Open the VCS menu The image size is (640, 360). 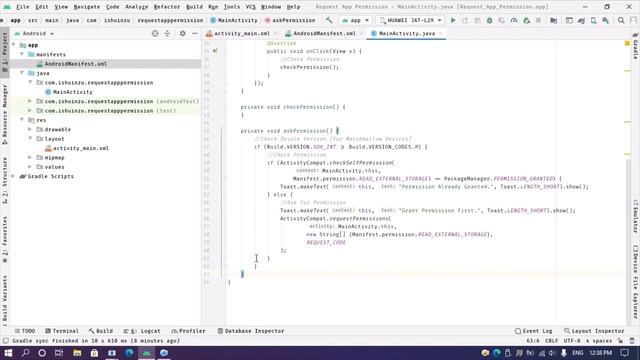250,7
